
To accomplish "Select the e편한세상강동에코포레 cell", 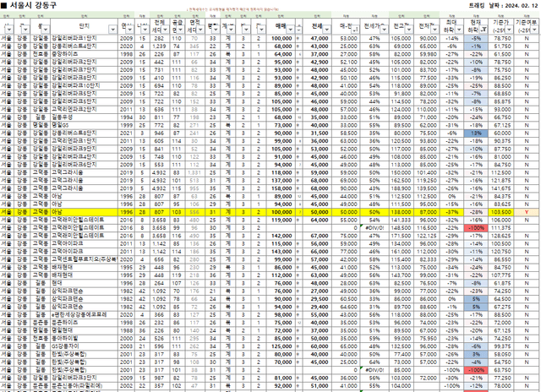I will pos(84,315).
